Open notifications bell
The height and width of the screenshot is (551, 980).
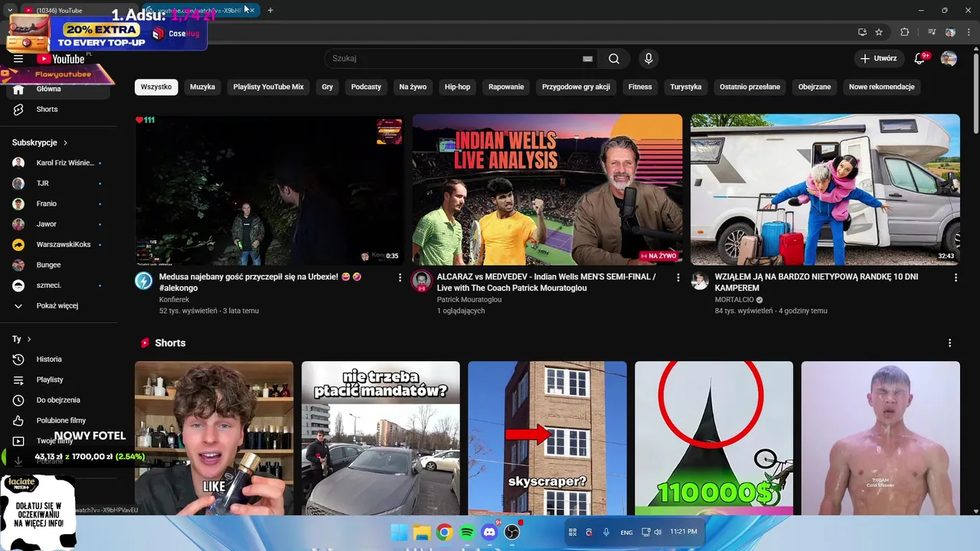click(920, 59)
